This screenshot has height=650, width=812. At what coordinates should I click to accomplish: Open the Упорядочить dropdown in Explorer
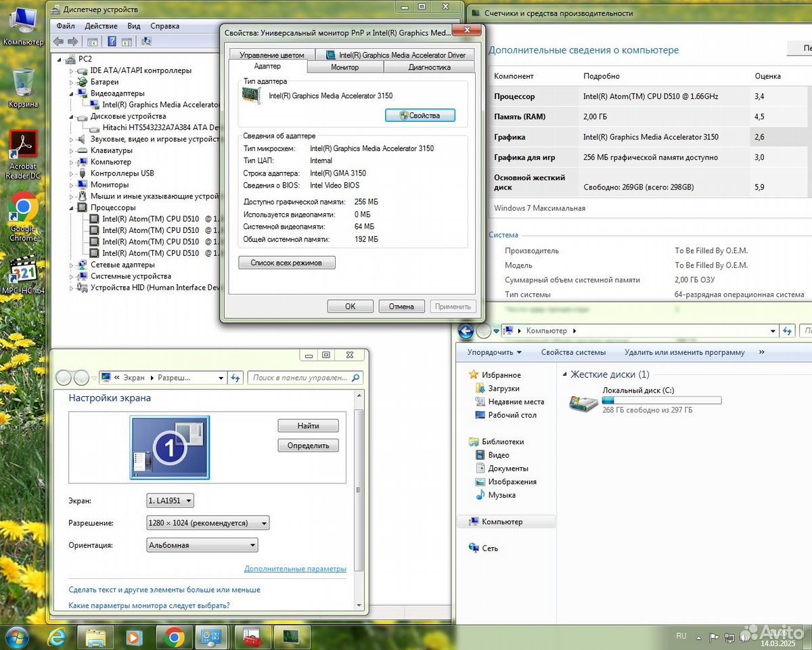494,352
